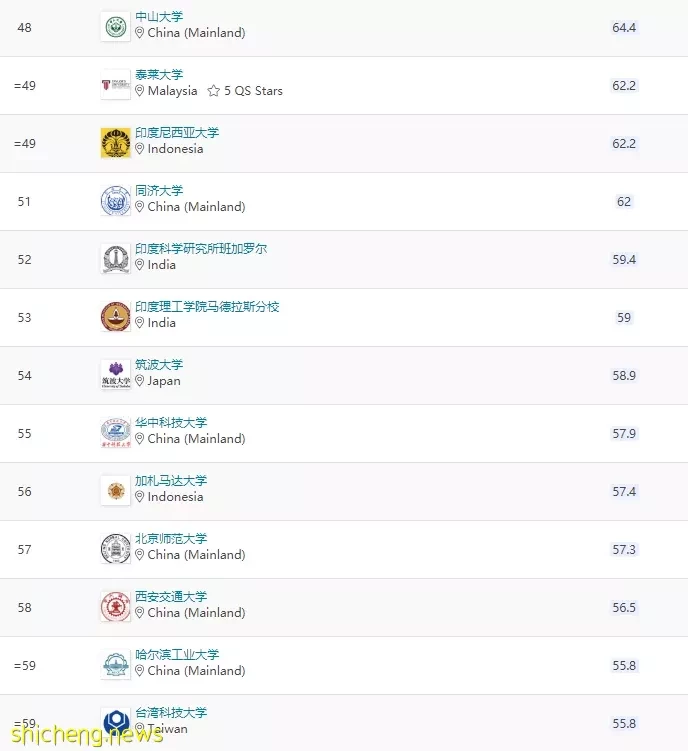The height and width of the screenshot is (751, 688).
Task: Click the Tongji University blue emblem
Action: pos(115,201)
